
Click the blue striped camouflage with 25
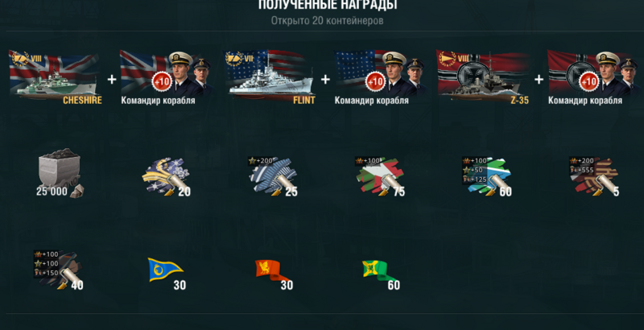[273, 176]
